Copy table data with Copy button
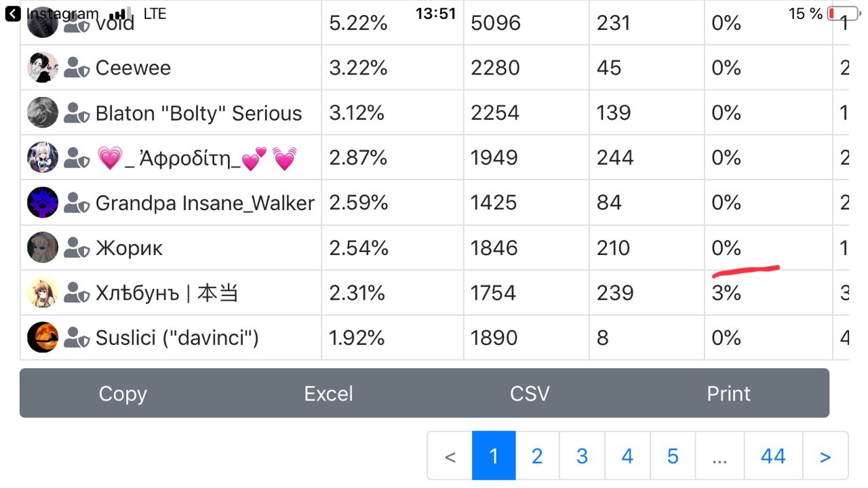Viewport: 868px width, 488px height. tap(123, 393)
